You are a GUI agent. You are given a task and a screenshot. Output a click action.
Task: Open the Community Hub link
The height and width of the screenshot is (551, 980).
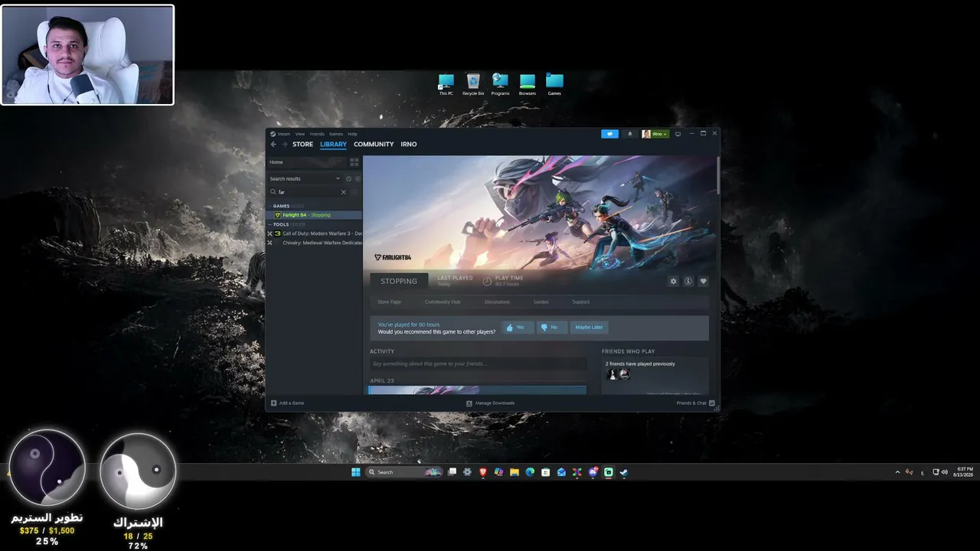pyautogui.click(x=443, y=302)
